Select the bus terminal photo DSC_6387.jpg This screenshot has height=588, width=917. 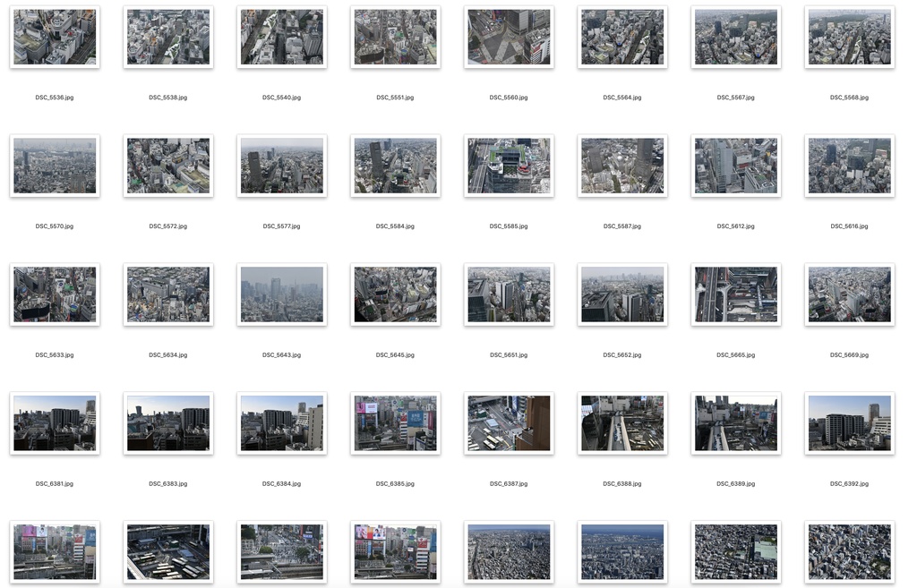(x=509, y=423)
